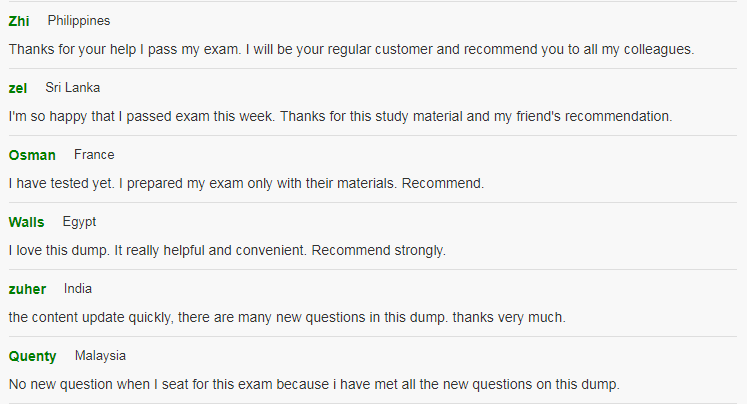The height and width of the screenshot is (404, 747).
Task: Click Zhi's review about regular customer
Action: [x=351, y=50]
